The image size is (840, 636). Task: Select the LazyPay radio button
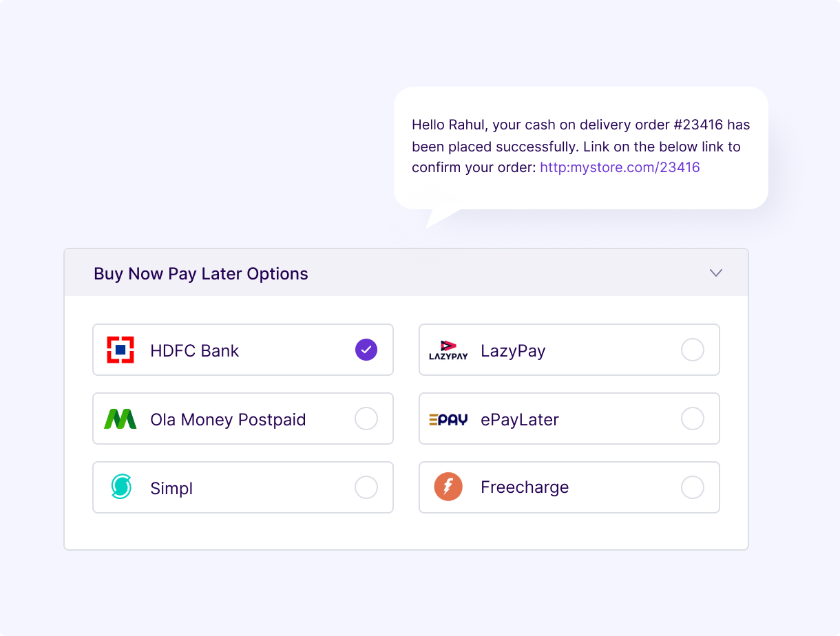click(693, 350)
